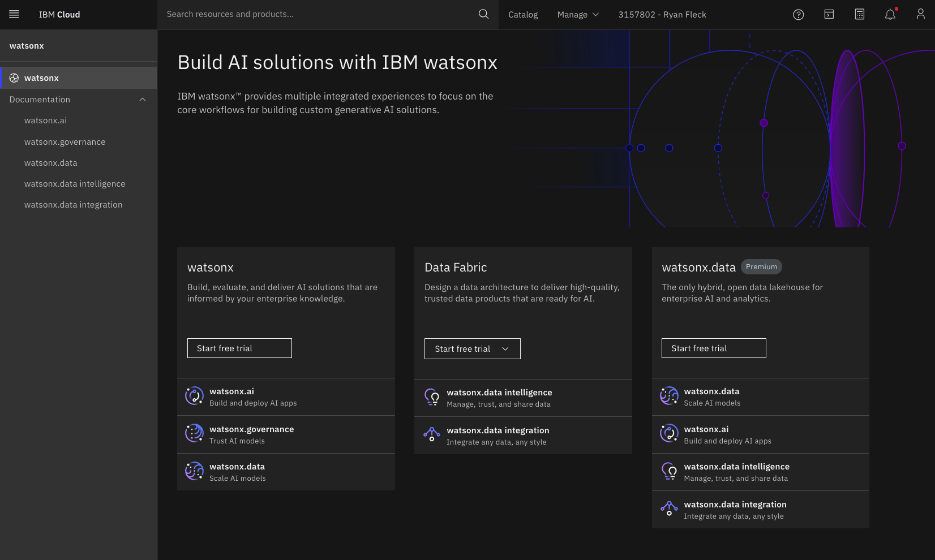935x560 pixels.
Task: Launch the IBM Cloud Shell icon
Action: (x=829, y=15)
